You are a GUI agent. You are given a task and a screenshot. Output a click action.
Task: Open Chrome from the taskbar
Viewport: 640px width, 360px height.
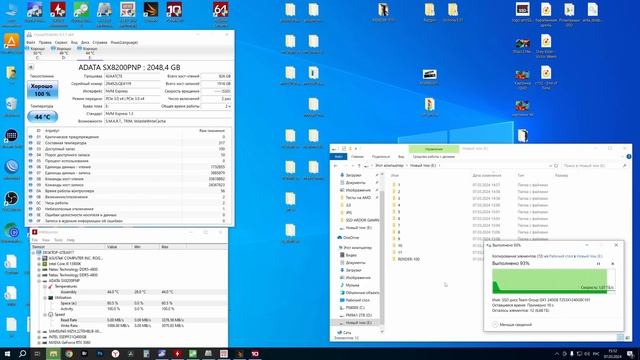click(x=69, y=353)
